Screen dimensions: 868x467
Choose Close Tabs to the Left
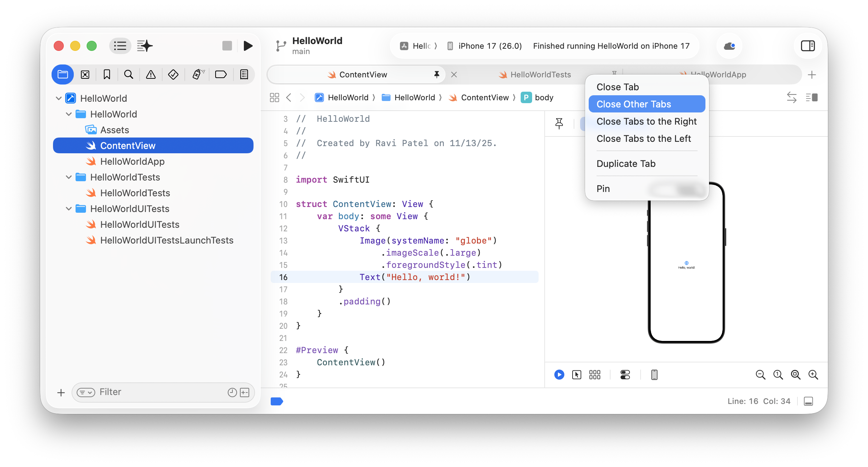[644, 139]
